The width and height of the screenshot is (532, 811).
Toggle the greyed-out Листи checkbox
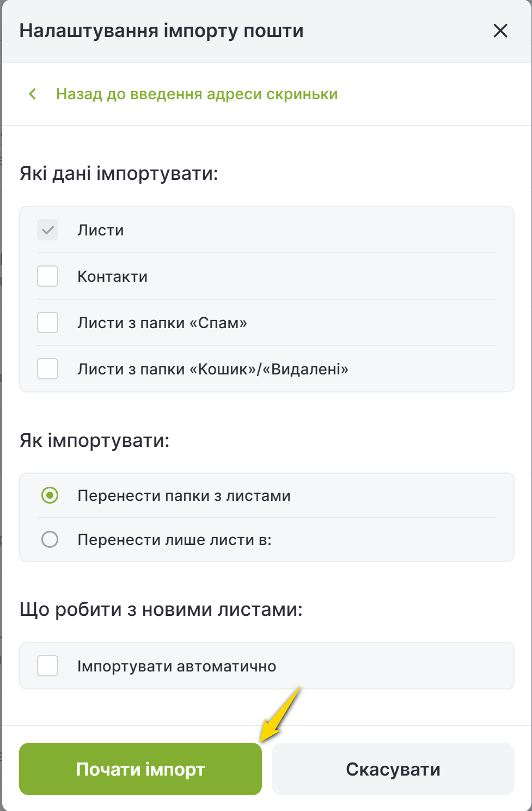pos(48,230)
